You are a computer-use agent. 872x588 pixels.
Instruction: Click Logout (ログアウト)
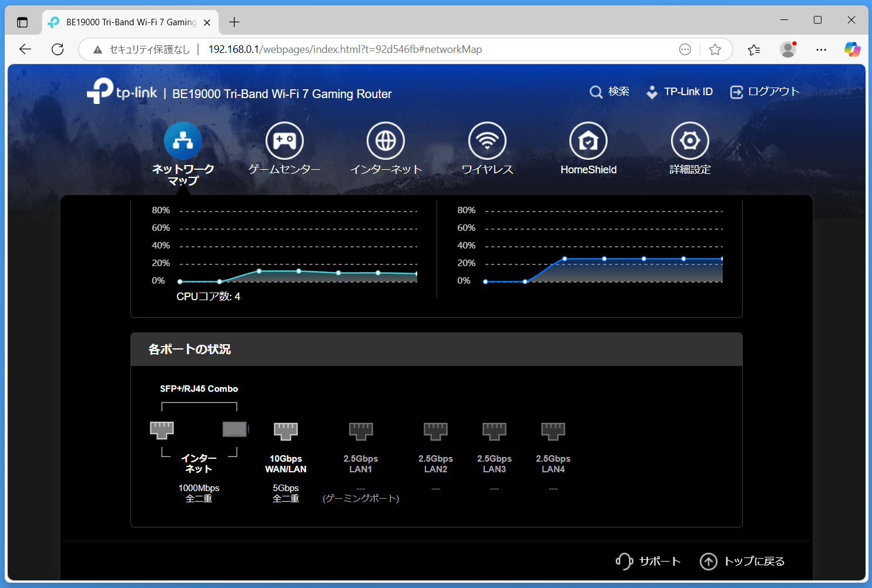point(764,92)
